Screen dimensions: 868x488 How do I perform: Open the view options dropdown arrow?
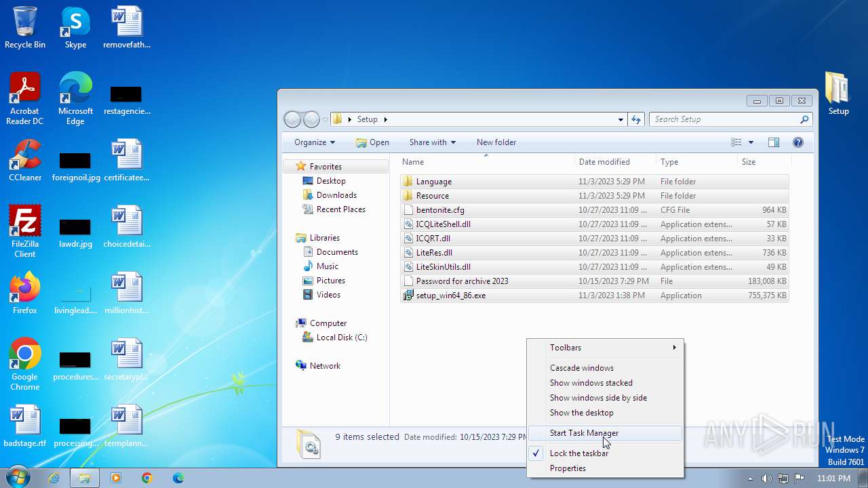coord(751,142)
